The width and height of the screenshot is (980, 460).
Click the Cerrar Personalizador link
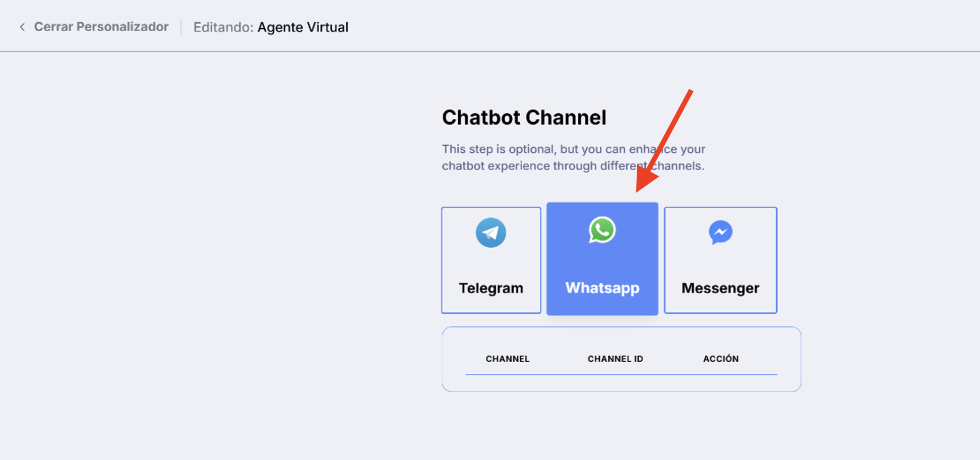coord(101,27)
